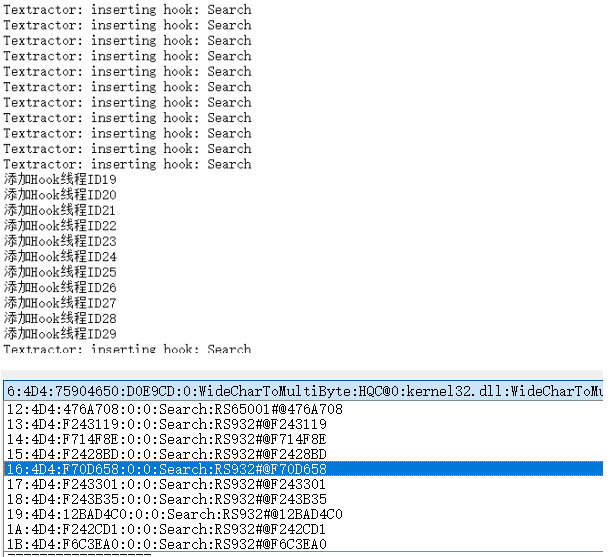Choose hook 18 with RS932#@F243B35
The height and width of the screenshot is (557, 611).
(303, 499)
